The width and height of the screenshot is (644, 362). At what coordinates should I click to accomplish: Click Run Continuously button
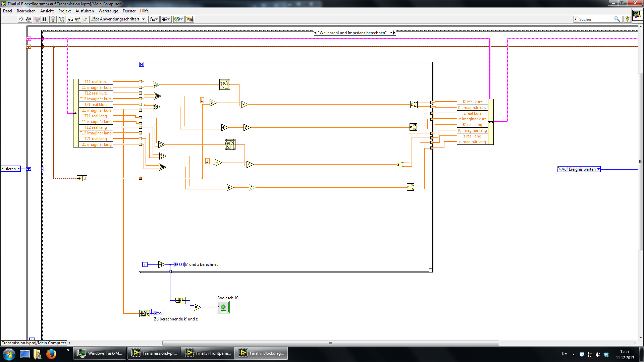[x=29, y=19]
